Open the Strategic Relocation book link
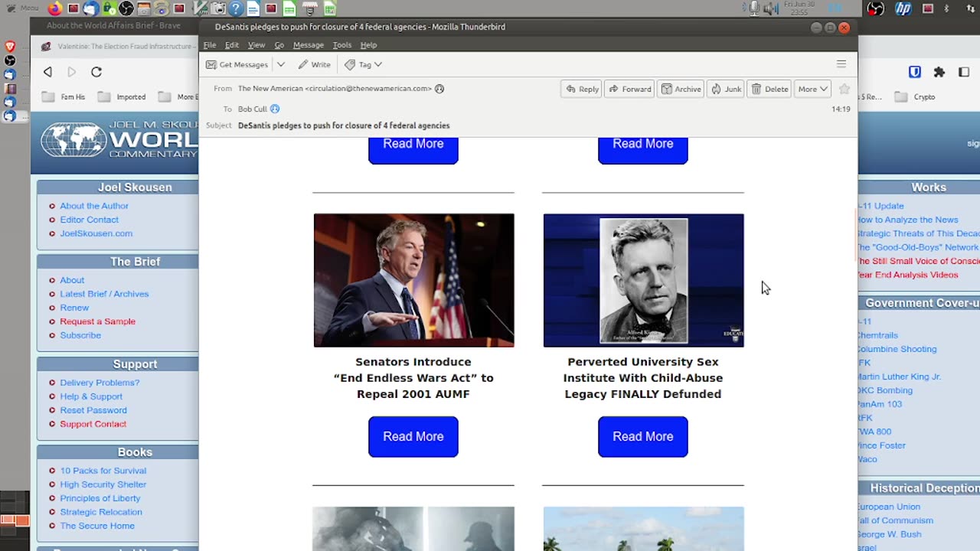The height and width of the screenshot is (551, 980). (101, 512)
